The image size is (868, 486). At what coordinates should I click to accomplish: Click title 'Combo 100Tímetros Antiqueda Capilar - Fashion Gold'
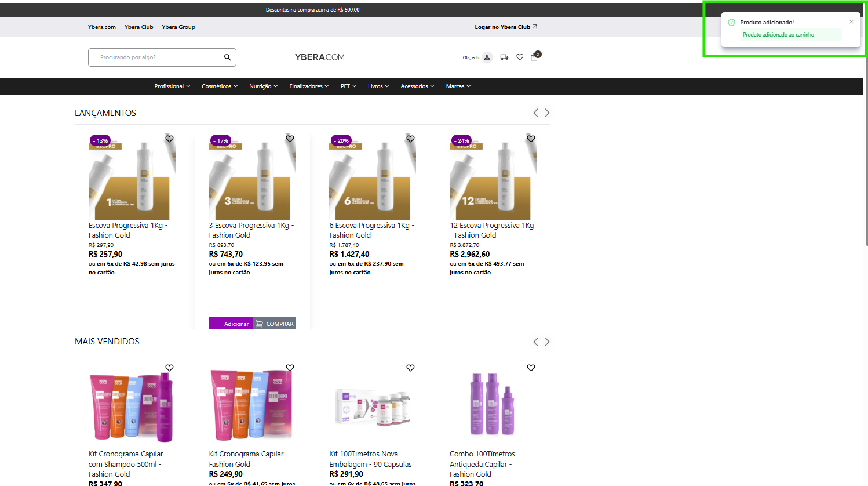click(x=482, y=464)
